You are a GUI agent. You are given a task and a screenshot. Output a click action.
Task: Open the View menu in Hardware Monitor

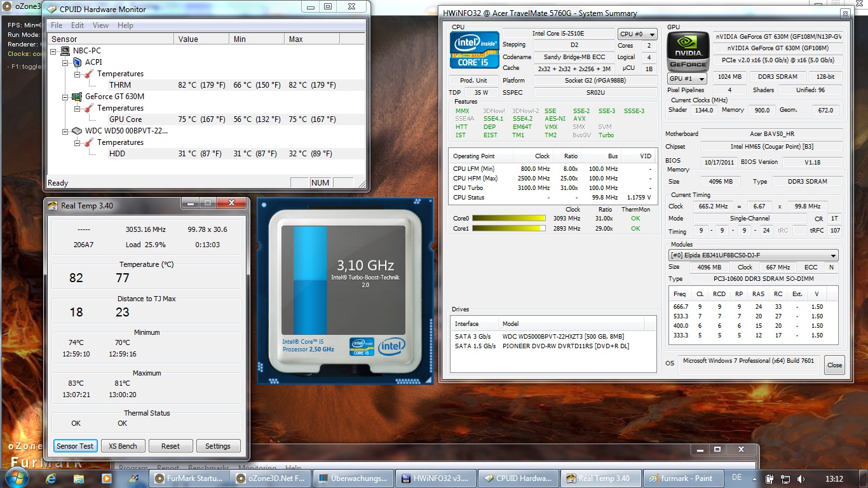[x=100, y=25]
